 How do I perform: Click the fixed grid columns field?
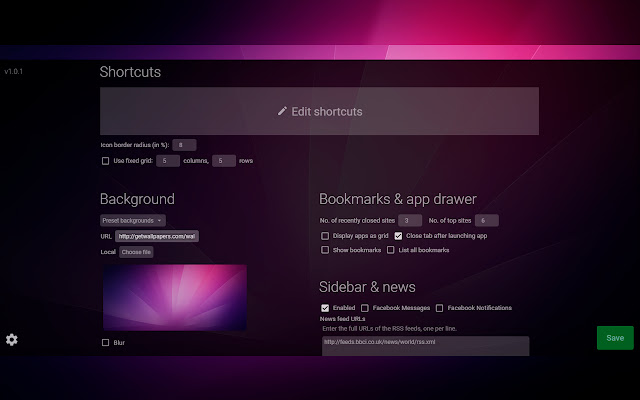pyautogui.click(x=168, y=161)
